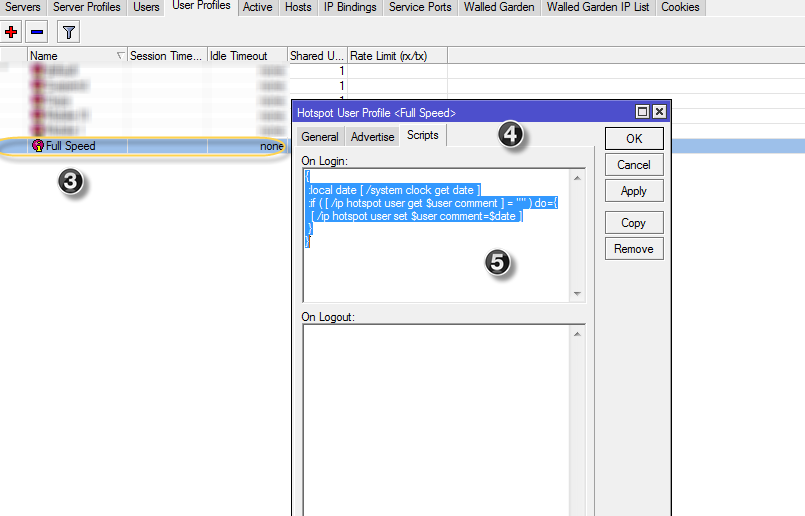Click the red plus Add button

tap(12, 32)
